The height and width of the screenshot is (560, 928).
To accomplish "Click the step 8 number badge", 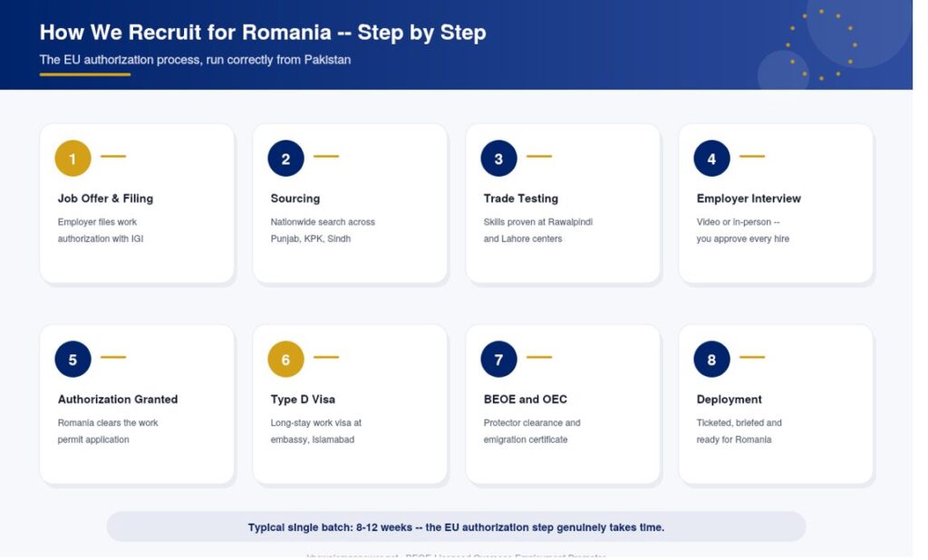I will click(712, 359).
